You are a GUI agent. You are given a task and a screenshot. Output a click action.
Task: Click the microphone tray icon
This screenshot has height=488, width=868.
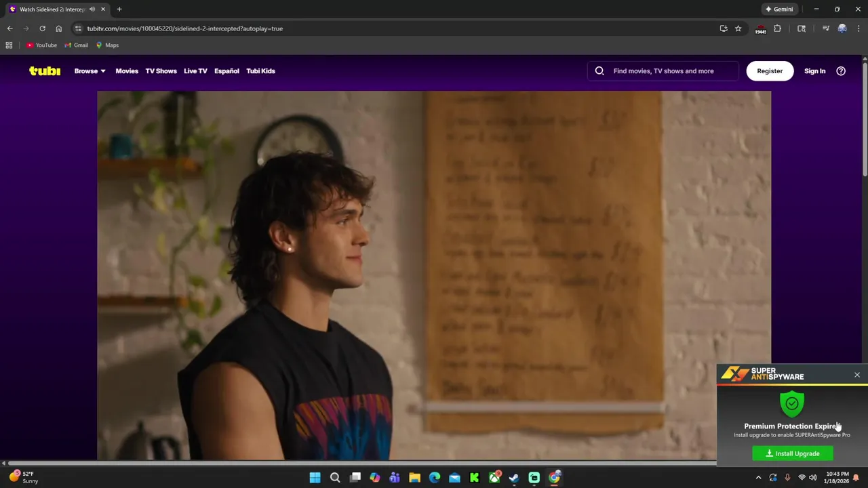tap(787, 478)
